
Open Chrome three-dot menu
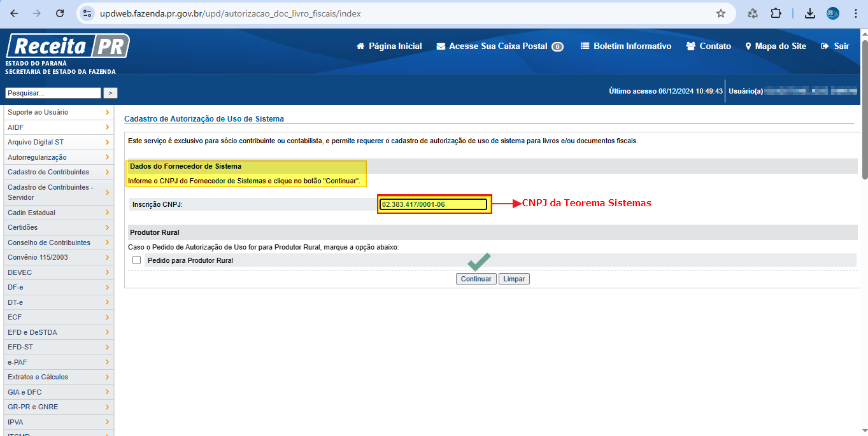tap(855, 13)
